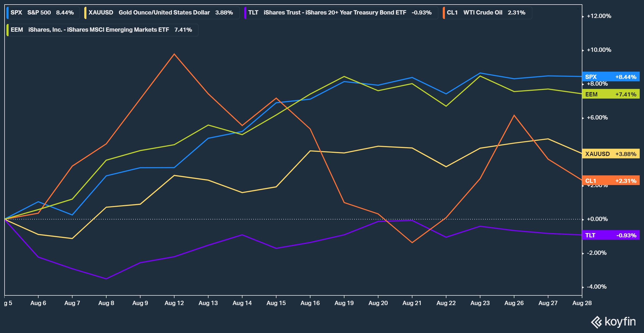Click the TLT -0.93% axis tag
The width and height of the screenshot is (644, 333).
(611, 235)
